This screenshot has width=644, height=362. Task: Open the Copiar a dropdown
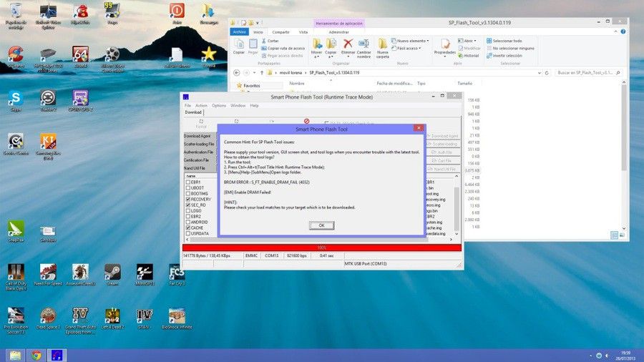tap(331, 49)
